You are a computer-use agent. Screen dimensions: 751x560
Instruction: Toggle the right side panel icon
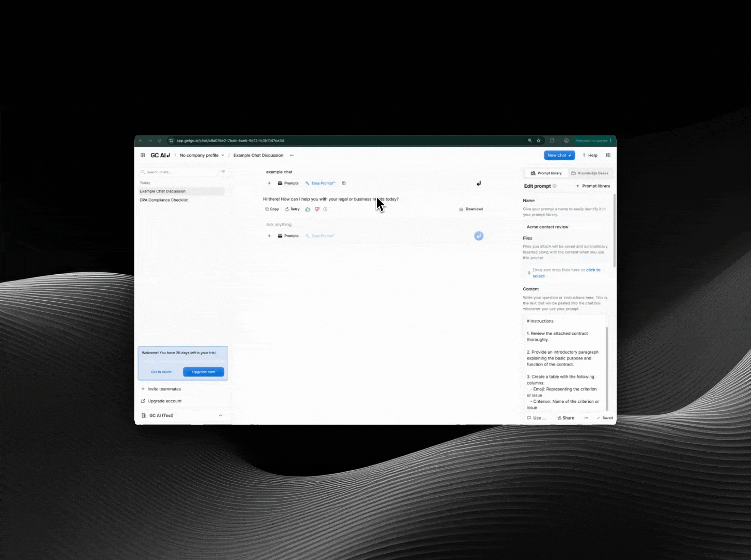(608, 155)
